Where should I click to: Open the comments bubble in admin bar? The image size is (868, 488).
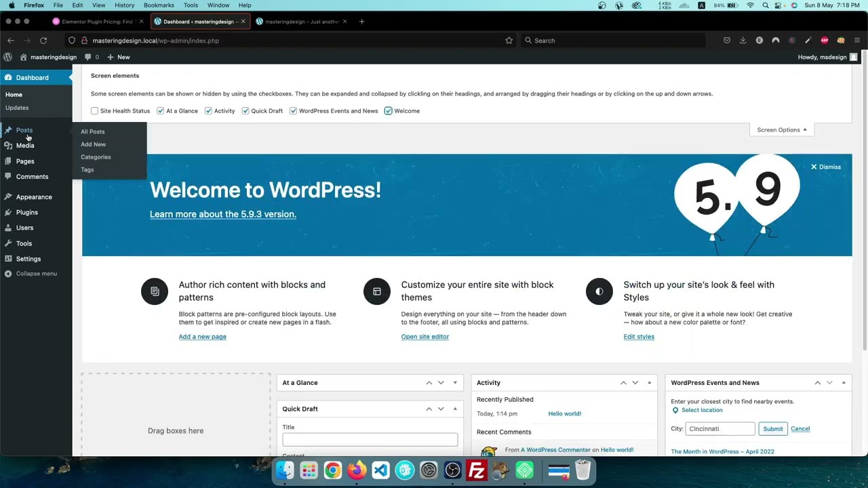(x=92, y=57)
